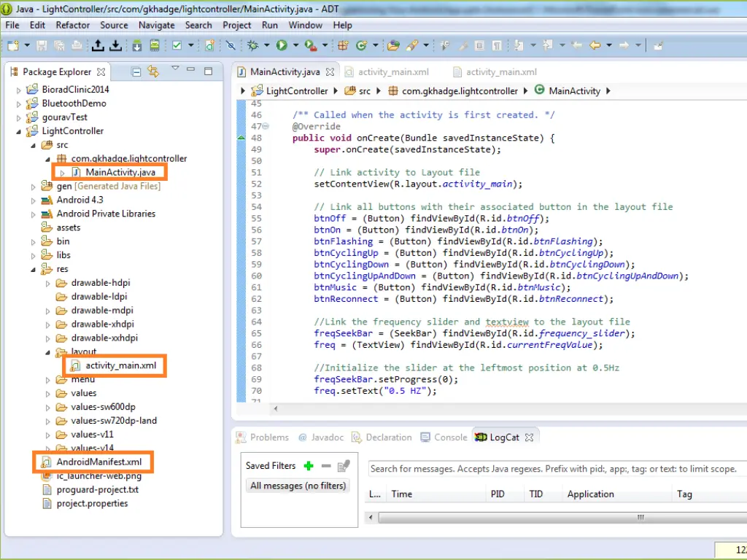Click the New Java Class icon
Viewport: 747px width, 560px height.
point(361,46)
